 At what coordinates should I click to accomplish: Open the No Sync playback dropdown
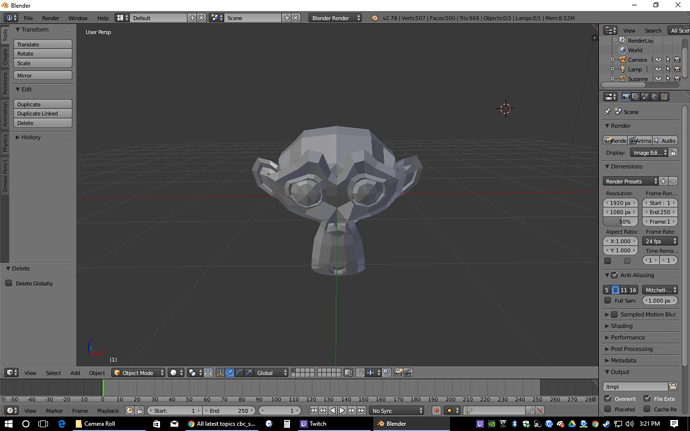[397, 410]
